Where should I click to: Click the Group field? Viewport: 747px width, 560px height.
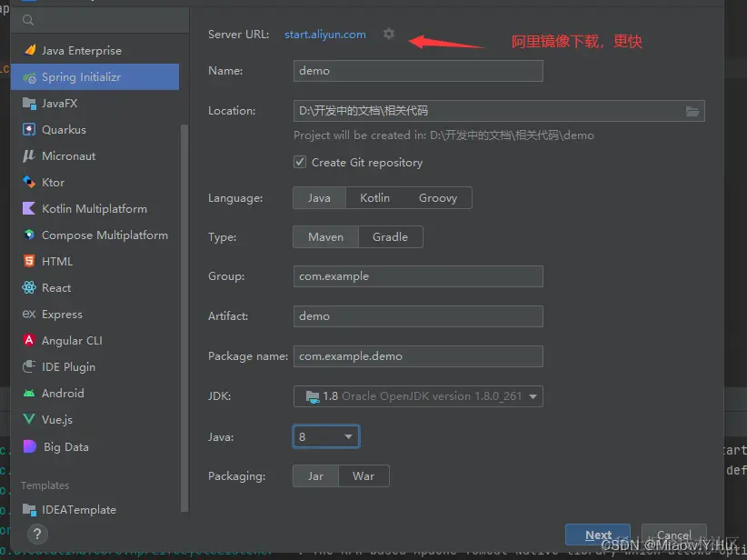point(418,276)
